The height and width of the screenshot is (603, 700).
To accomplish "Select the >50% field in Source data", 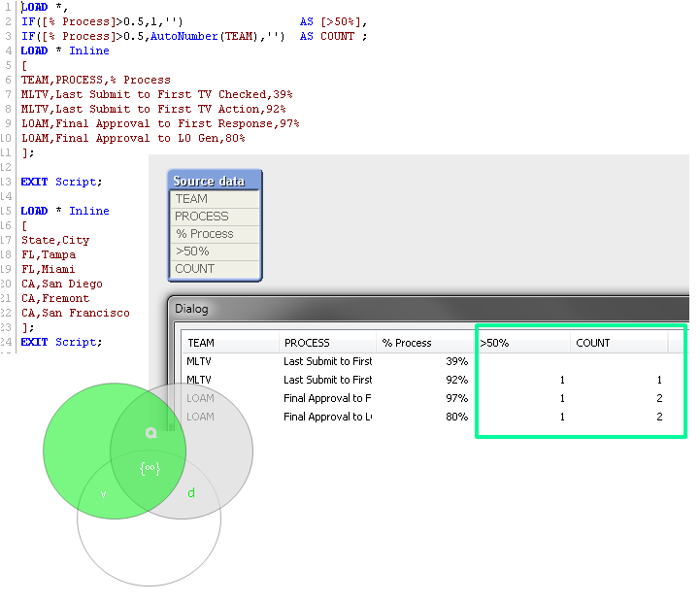I will (215, 251).
